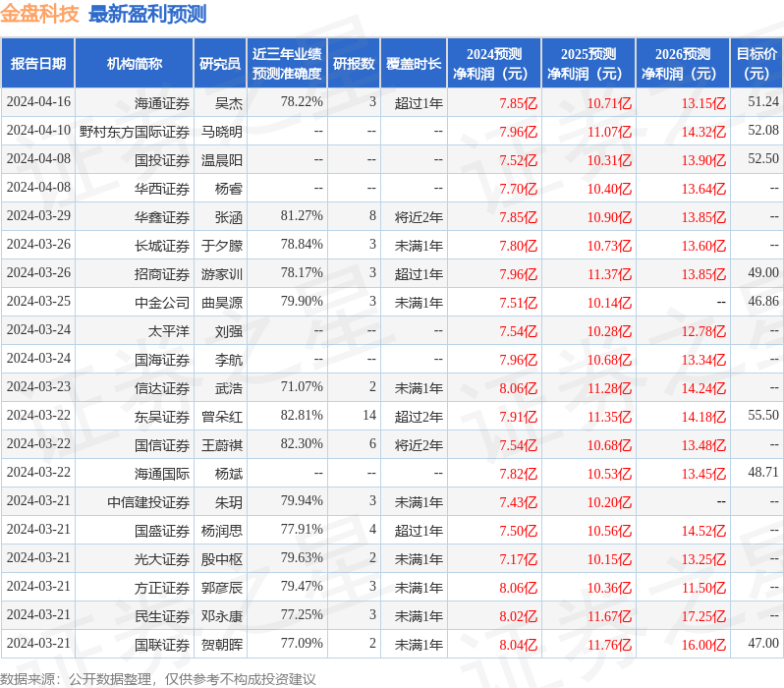Click the target price 47.00
784x688 pixels.
point(763,644)
